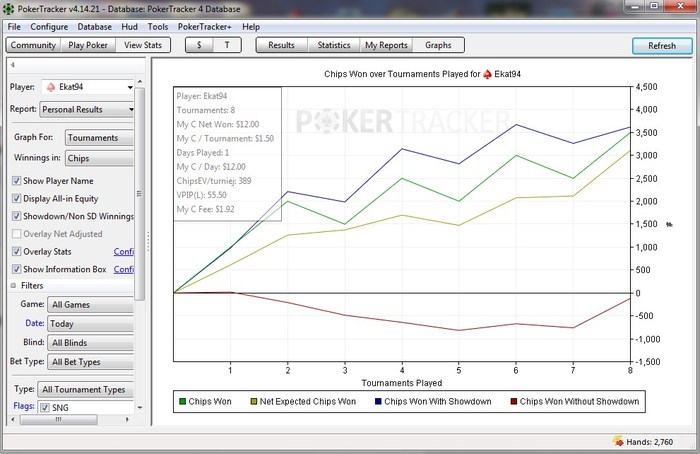Click the Tournaments Played axis label
Image resolution: width=700 pixels, height=454 pixels.
pos(402,383)
